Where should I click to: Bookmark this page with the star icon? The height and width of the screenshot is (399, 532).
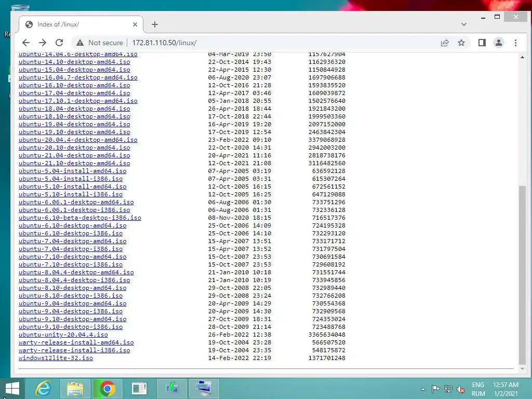point(461,43)
